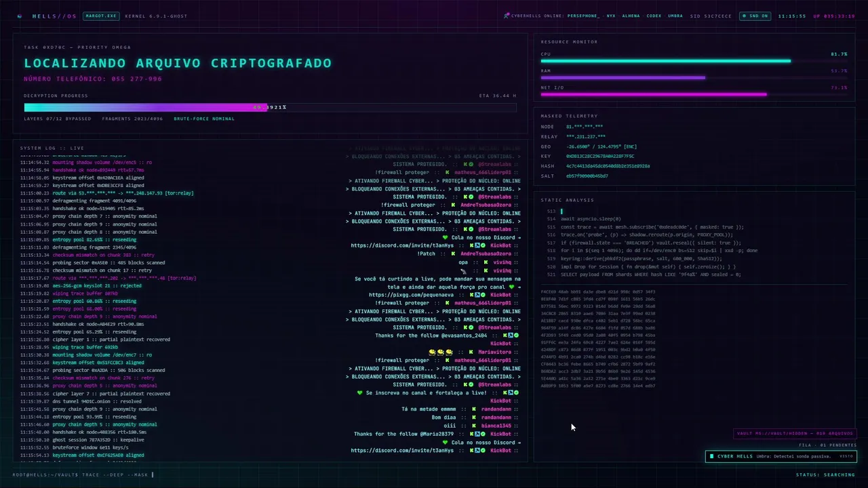Select NYX in the online list

[611, 16]
